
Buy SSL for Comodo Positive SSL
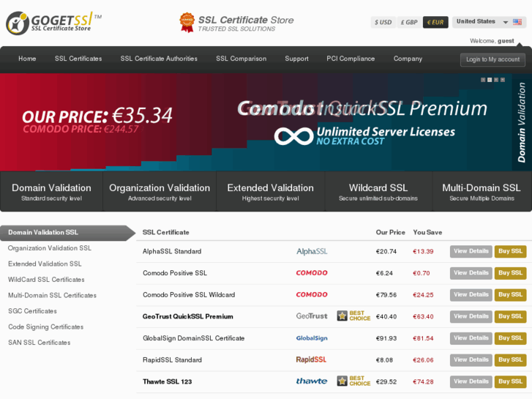[x=510, y=273]
